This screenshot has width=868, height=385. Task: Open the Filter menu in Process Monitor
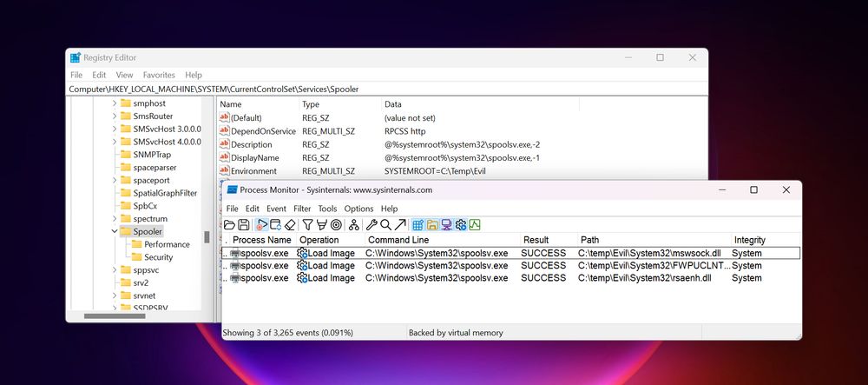302,209
